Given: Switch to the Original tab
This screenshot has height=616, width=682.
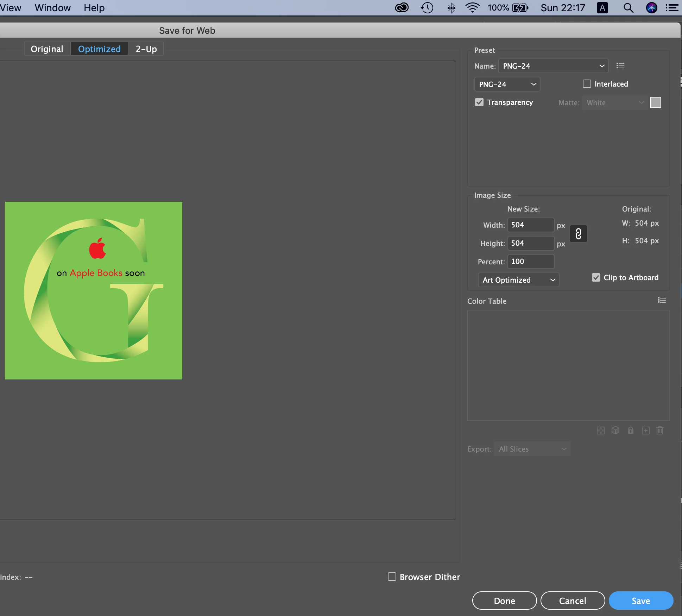Looking at the screenshot, I should click(47, 49).
